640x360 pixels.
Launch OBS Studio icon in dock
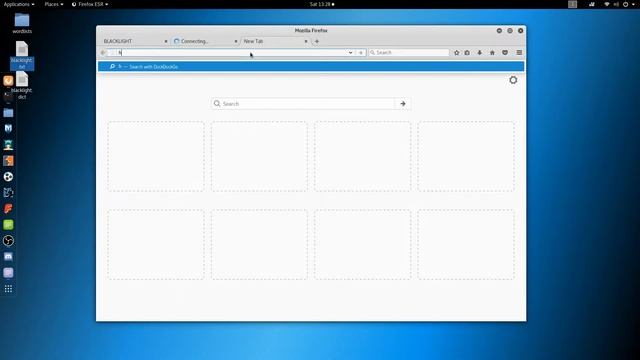click(8, 240)
